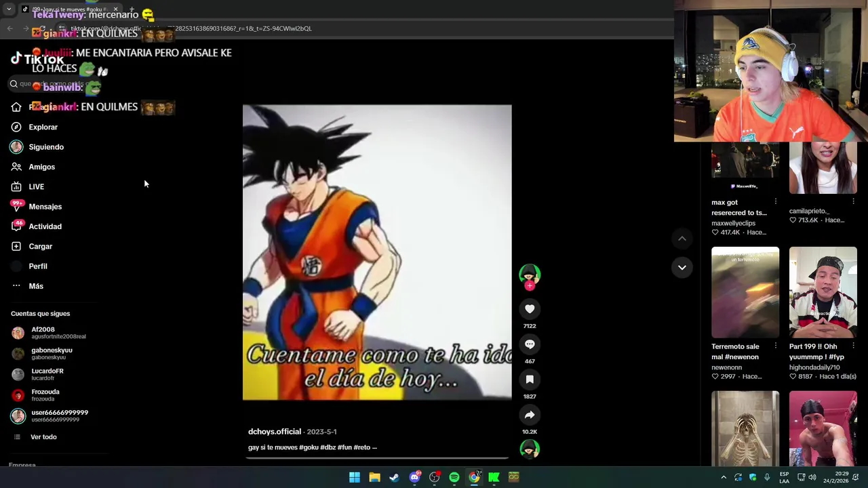Open the Windows Start menu

point(355,477)
